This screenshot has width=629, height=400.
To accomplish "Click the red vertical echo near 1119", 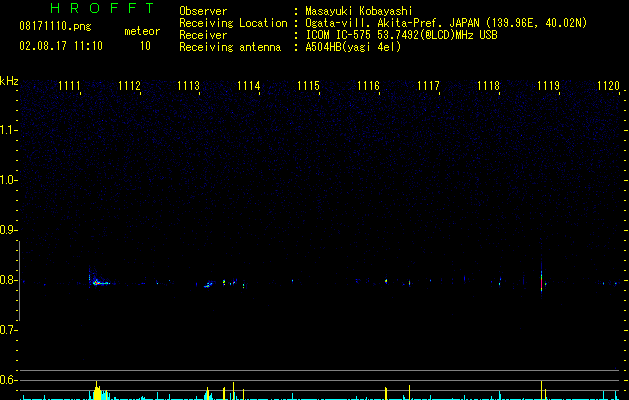I will [542, 283].
